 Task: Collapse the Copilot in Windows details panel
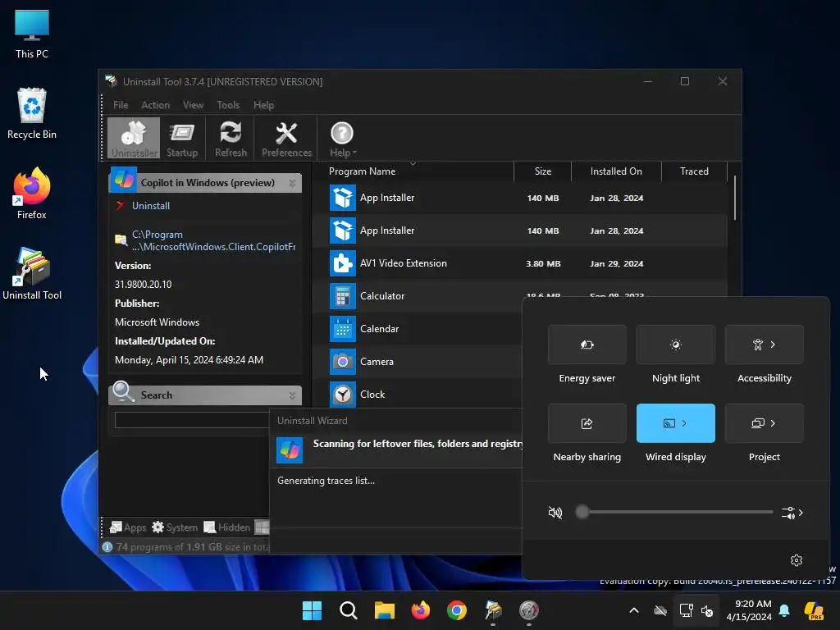292,183
